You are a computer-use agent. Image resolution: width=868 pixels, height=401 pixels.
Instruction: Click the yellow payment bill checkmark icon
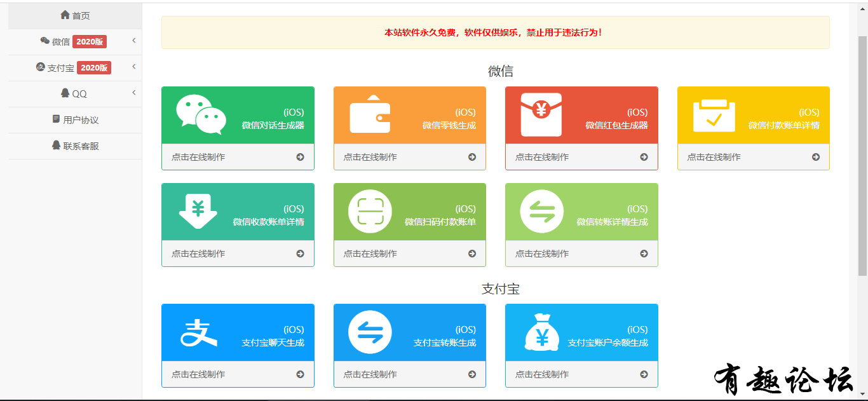[x=714, y=115]
